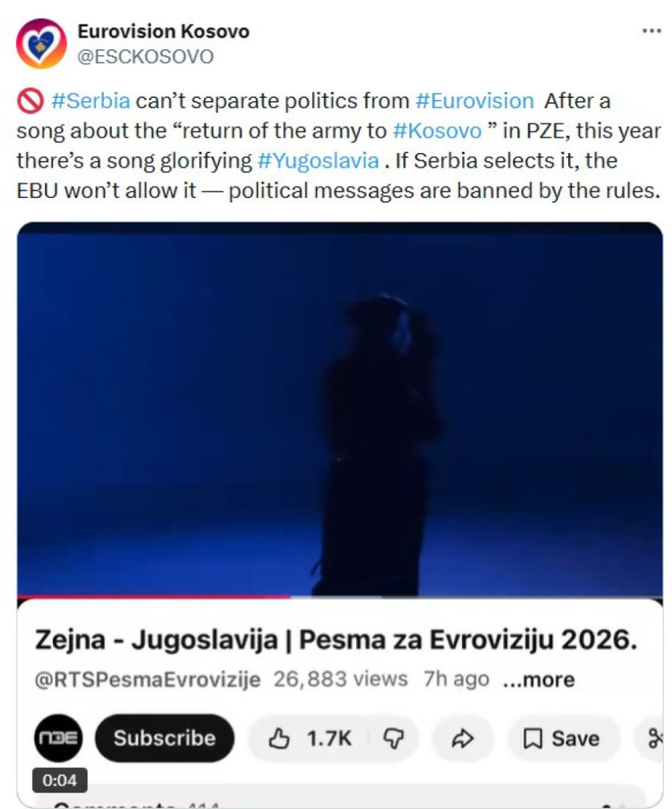This screenshot has height=809, width=672.
Task: Click the Save bookmark icon
Action: pyautogui.click(x=532, y=738)
